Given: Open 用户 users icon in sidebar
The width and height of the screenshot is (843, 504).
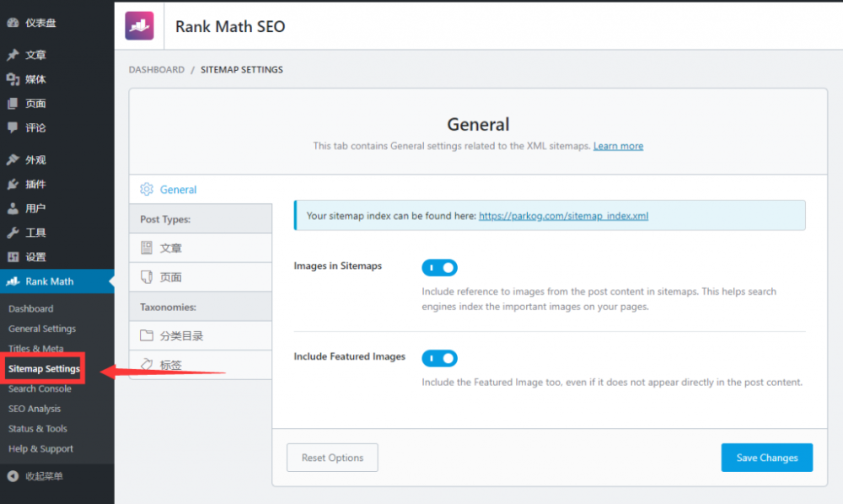Looking at the screenshot, I should (13, 208).
